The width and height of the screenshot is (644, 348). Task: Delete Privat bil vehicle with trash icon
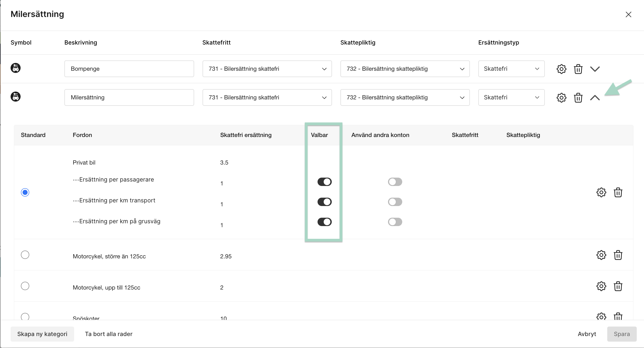pyautogui.click(x=618, y=192)
